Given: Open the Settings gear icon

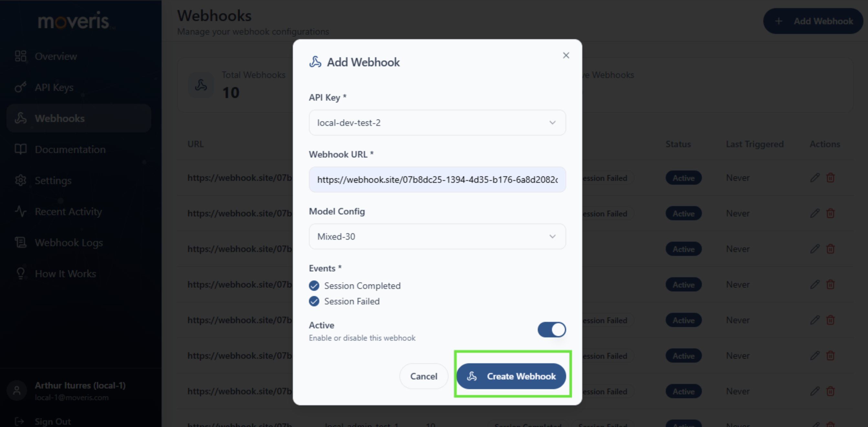Looking at the screenshot, I should 20,181.
